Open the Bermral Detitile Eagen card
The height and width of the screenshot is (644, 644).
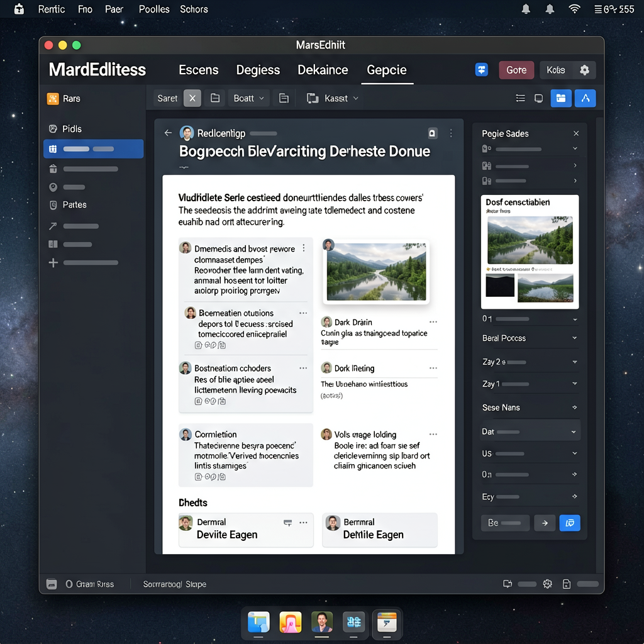pos(379,530)
